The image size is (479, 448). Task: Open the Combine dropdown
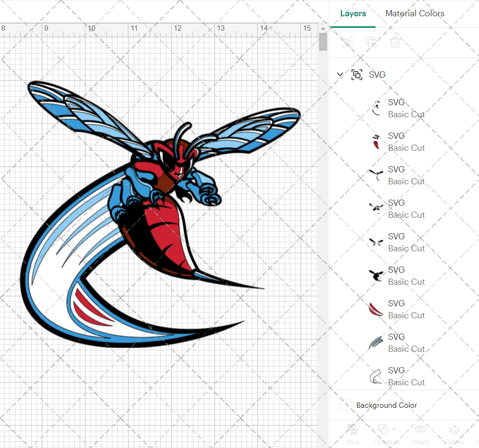pos(387,434)
